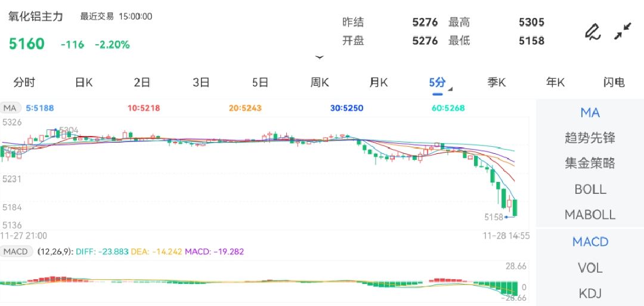
Task: Open the 5分 period dropdown triangle
Action: (x=450, y=89)
